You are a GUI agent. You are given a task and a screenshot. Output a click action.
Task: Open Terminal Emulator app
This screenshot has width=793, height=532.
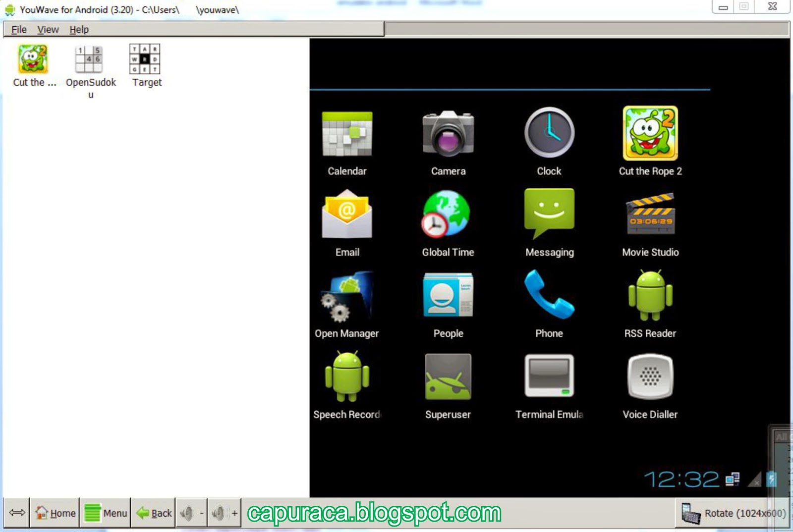click(x=549, y=386)
